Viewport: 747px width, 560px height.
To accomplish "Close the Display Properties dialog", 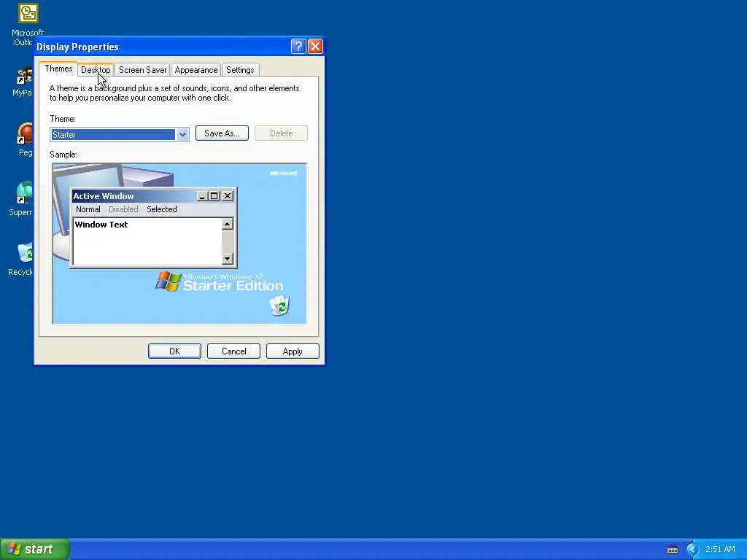I will 315,46.
